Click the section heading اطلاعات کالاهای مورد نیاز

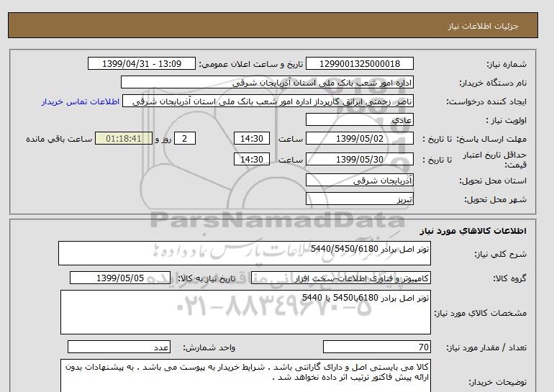(473, 231)
